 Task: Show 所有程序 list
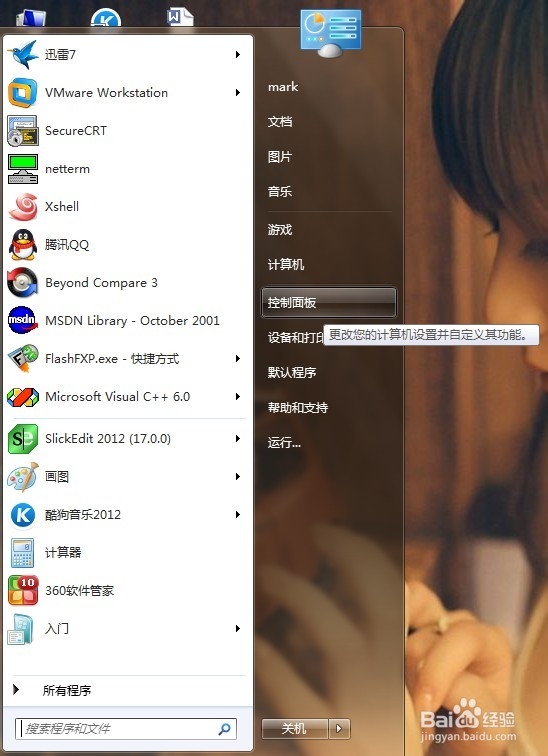click(67, 690)
